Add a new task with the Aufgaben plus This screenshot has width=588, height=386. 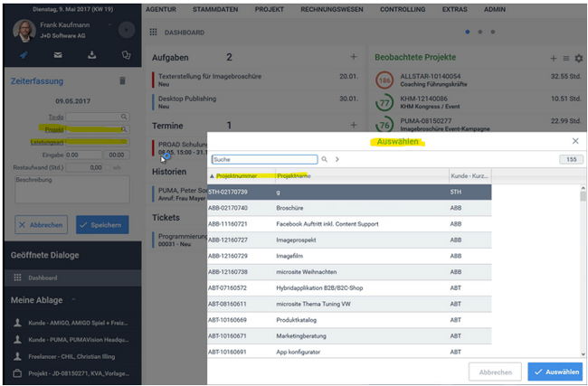coord(354,57)
